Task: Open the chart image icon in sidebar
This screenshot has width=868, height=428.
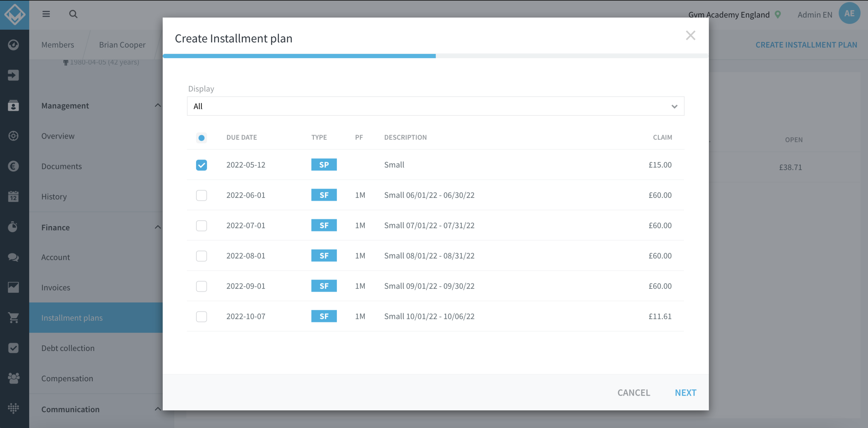Action: (14, 287)
